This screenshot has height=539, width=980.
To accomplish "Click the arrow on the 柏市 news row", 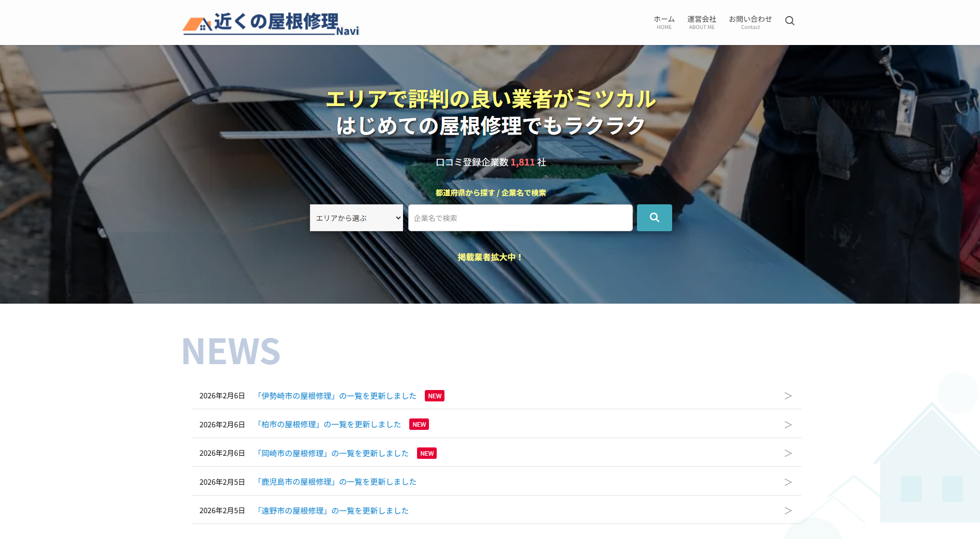I will point(788,424).
